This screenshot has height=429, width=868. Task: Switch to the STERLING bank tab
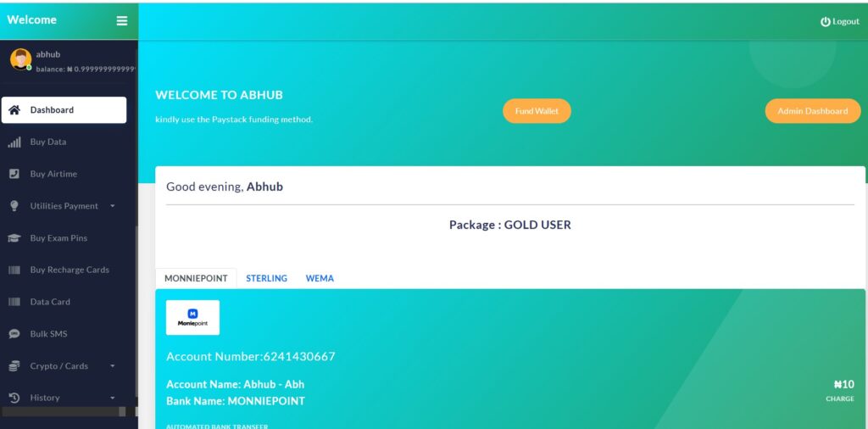click(x=266, y=278)
